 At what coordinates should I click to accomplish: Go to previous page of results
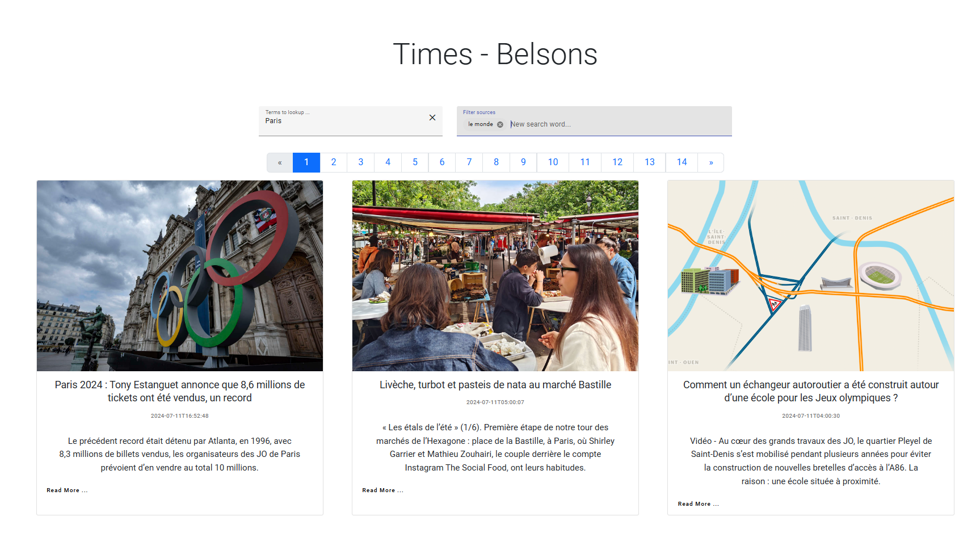point(280,162)
